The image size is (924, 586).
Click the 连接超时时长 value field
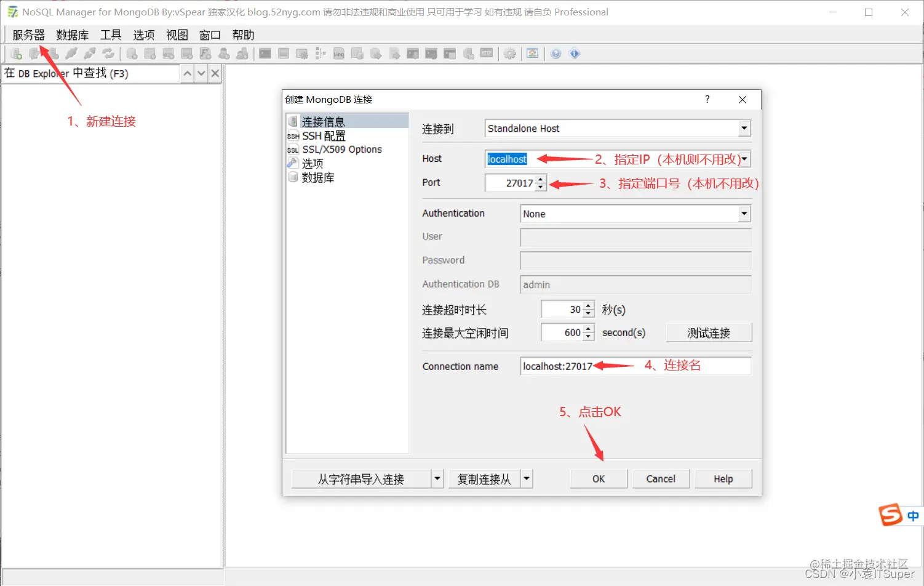562,310
